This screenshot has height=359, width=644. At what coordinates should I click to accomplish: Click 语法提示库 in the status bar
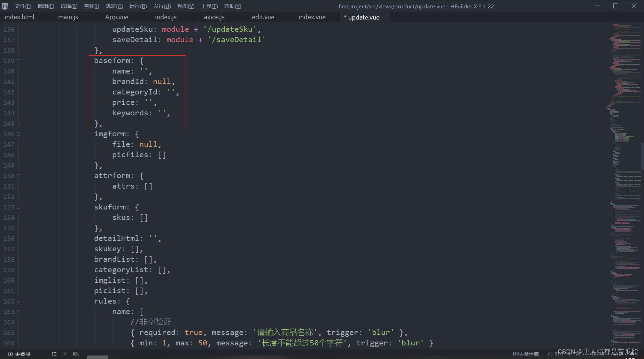coord(526,354)
